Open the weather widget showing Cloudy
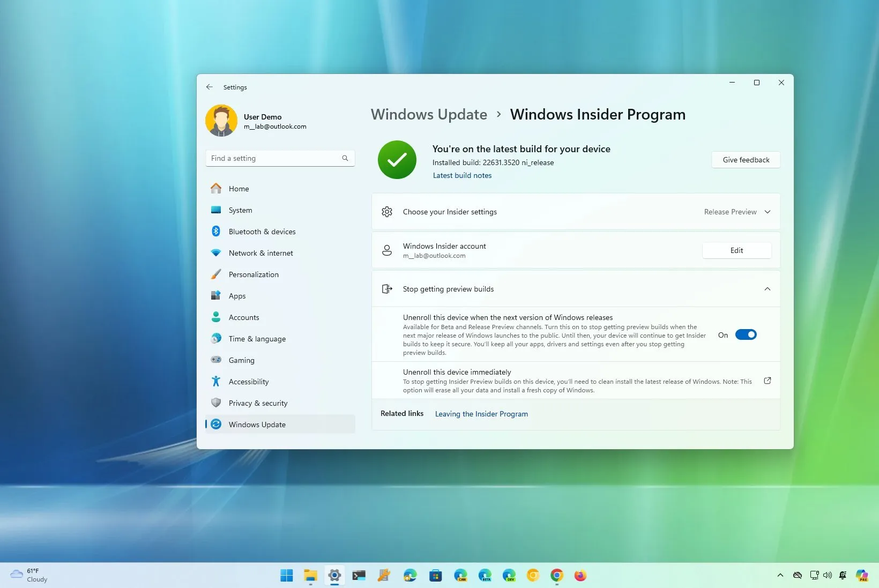 29,575
